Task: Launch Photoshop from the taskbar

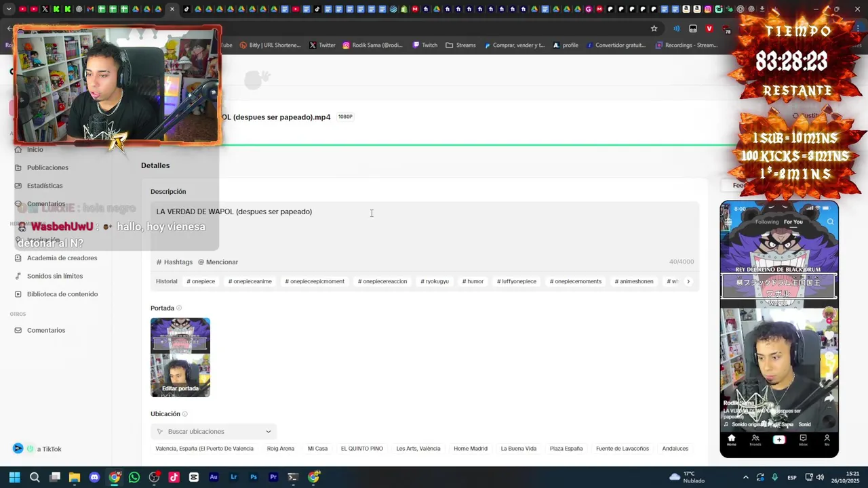Action: click(x=254, y=477)
